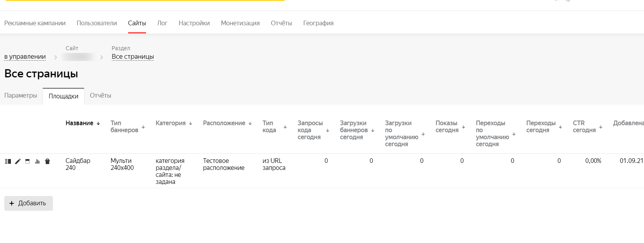The height and width of the screenshot is (243, 644).
Task: Open Отчёты in the top navigation bar
Action: (281, 23)
